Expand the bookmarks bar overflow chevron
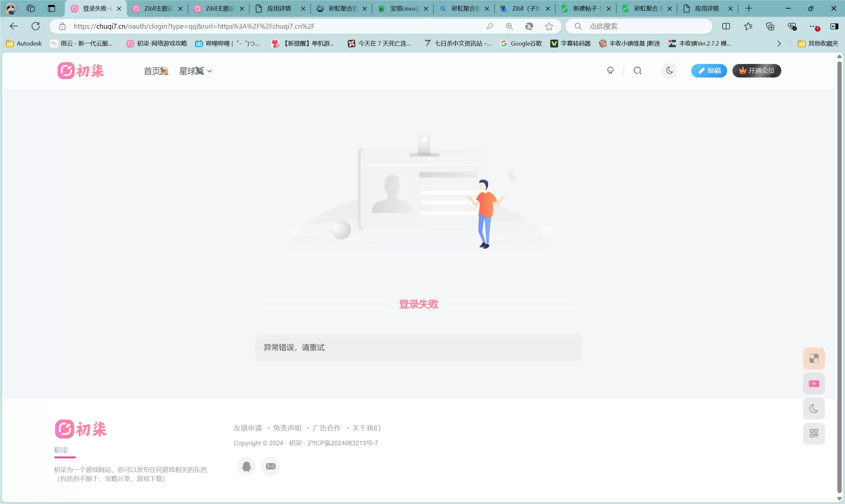Image resolution: width=845 pixels, height=504 pixels. coord(779,44)
